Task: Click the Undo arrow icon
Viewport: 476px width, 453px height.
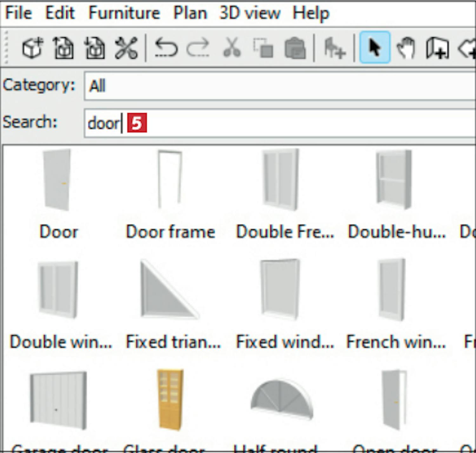Action: point(166,48)
